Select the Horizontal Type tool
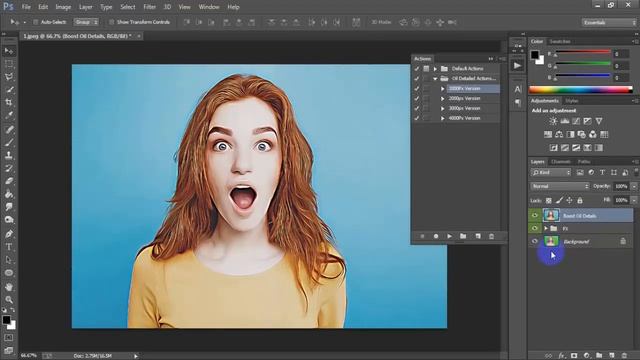 [9, 247]
